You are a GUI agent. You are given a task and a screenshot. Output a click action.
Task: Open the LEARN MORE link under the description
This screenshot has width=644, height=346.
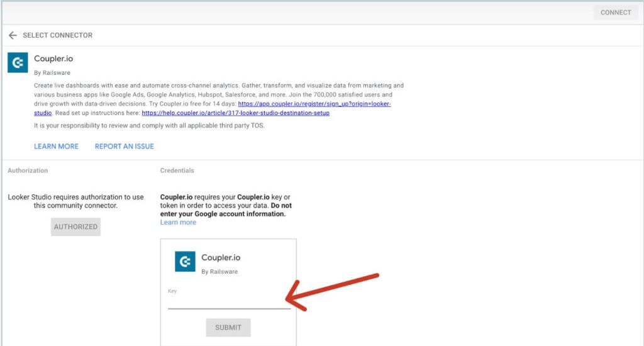pos(56,146)
